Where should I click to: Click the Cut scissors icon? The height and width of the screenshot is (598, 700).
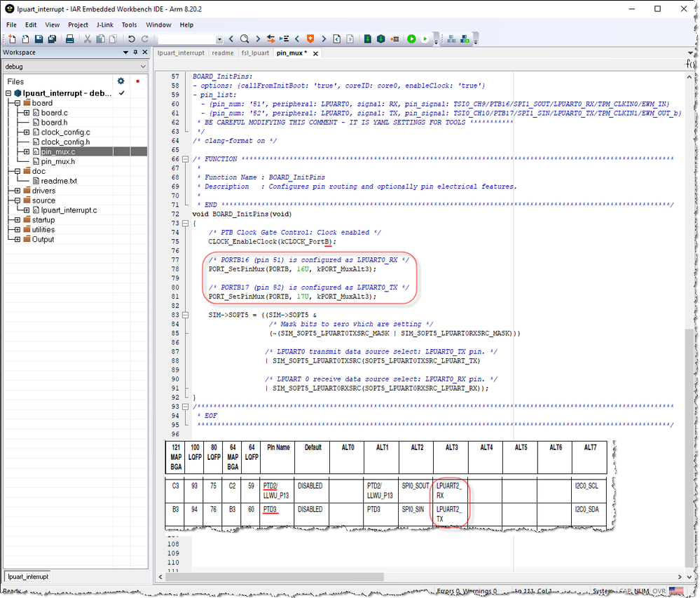point(89,39)
